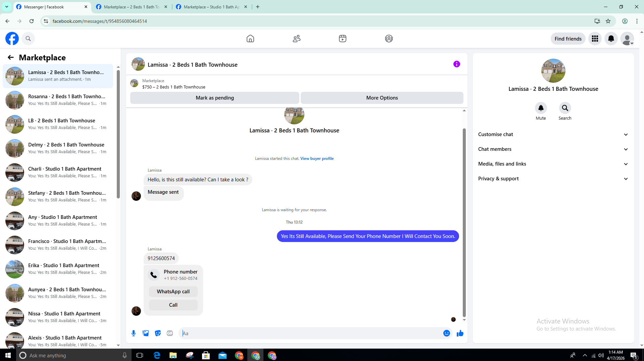
Task: Start a WhatsApp call to Lamissa
Action: tap(173, 292)
